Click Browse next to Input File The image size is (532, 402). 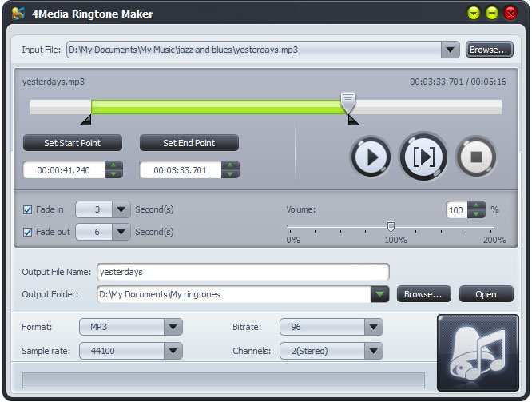489,50
